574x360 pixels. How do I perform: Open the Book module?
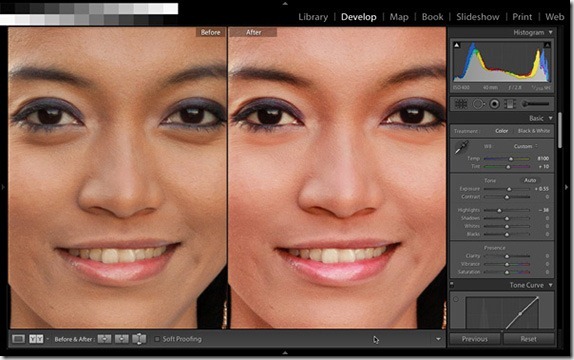pyautogui.click(x=432, y=17)
